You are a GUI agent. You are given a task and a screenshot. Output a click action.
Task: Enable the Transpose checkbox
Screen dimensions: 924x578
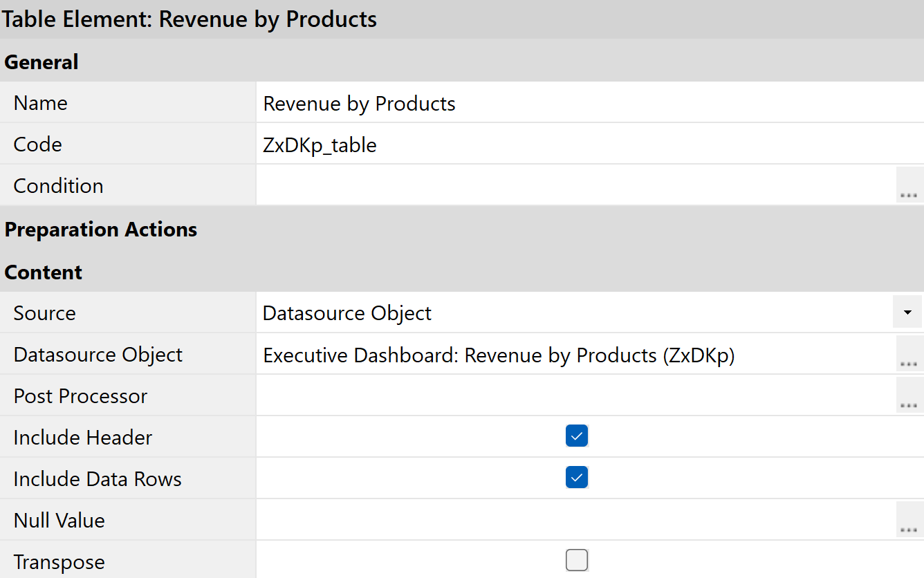tap(577, 560)
